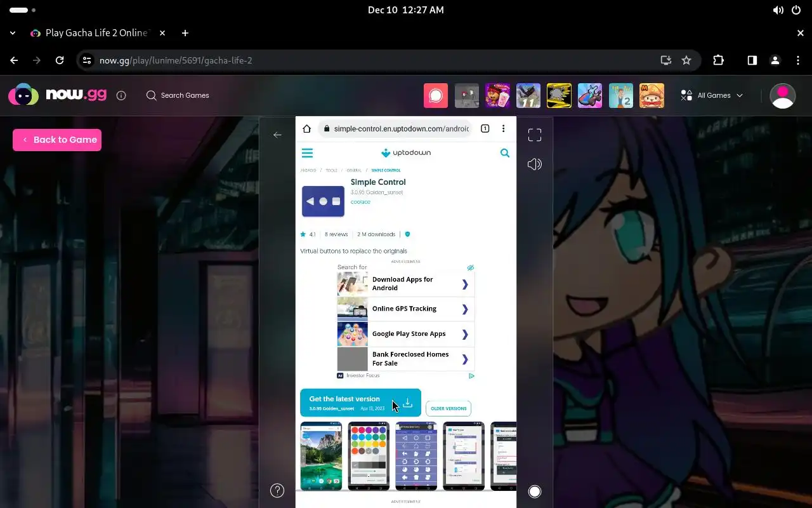Click the now.gg logo
812x508 pixels.
tap(57, 95)
